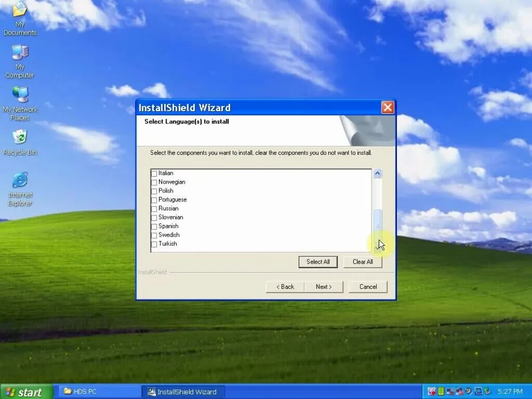Select the Recycle Bin icon
The width and height of the screenshot is (532, 399).
point(20,143)
